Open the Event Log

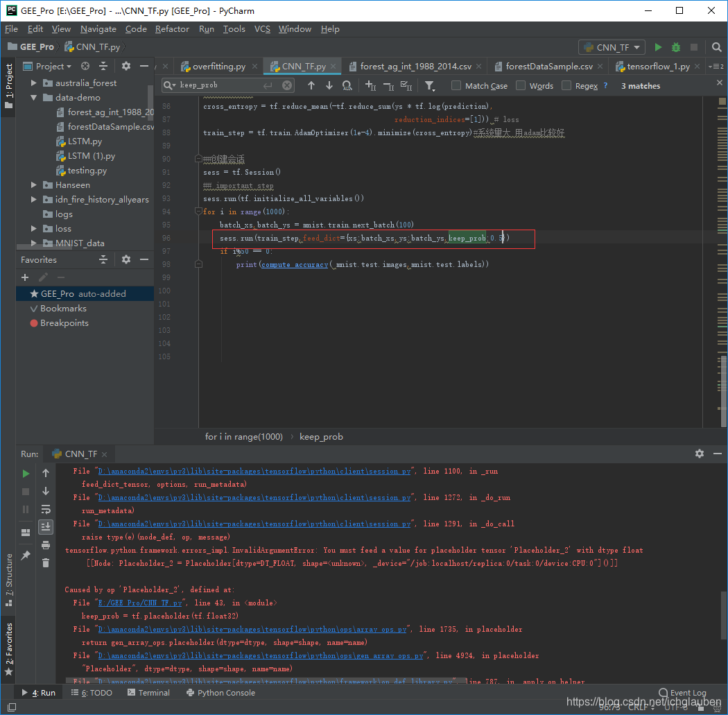tap(682, 693)
